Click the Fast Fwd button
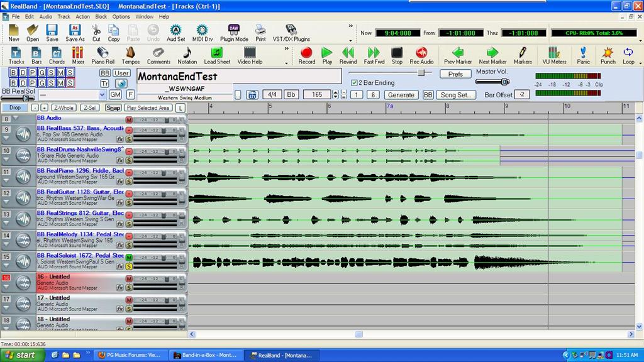 (374, 55)
